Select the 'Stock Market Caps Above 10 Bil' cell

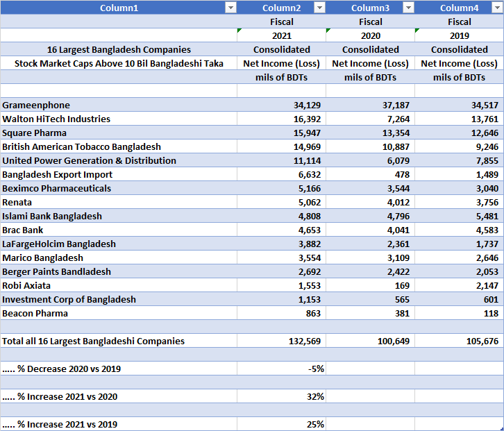pos(119,63)
